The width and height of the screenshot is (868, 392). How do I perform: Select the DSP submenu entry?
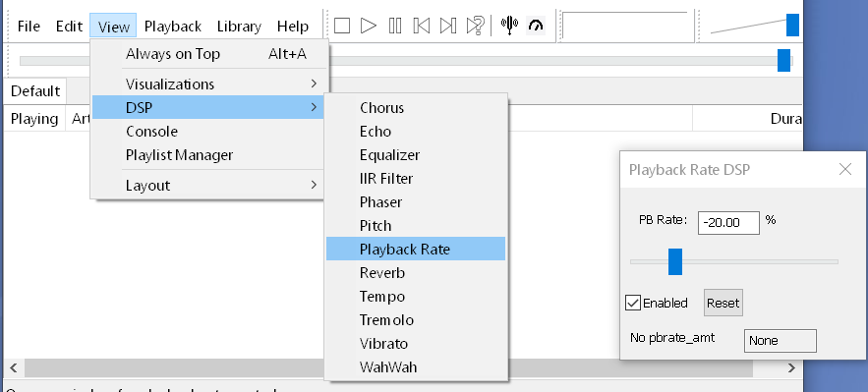[208, 107]
